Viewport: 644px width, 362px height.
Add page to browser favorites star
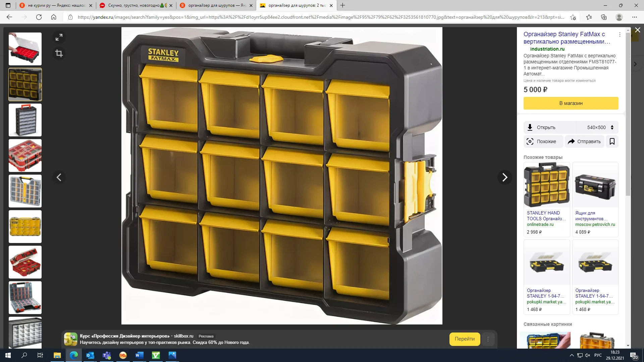tap(573, 17)
